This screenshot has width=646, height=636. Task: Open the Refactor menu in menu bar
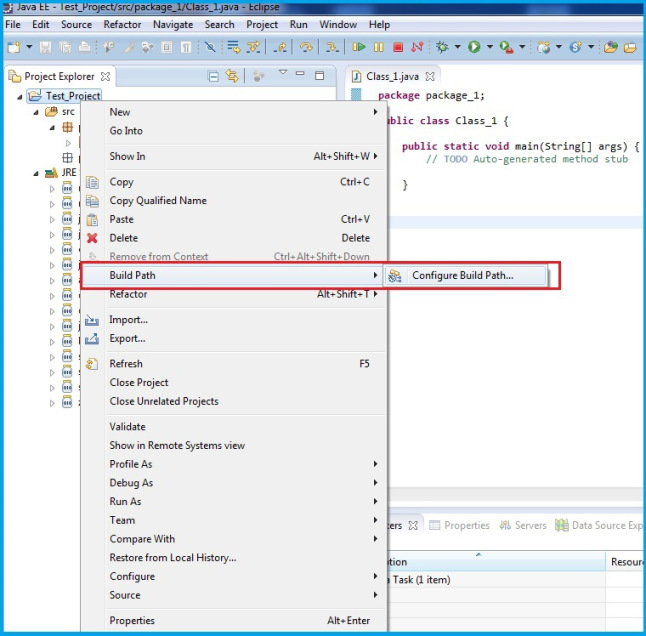122,25
